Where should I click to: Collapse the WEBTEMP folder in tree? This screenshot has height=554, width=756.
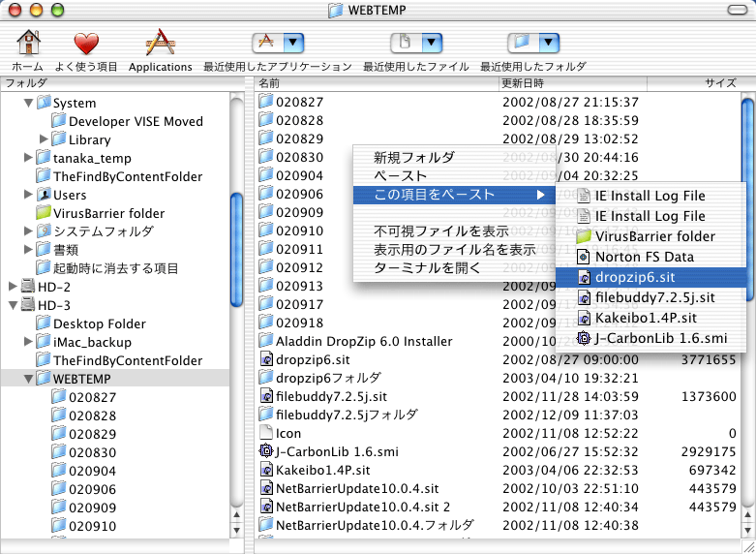[x=28, y=379]
